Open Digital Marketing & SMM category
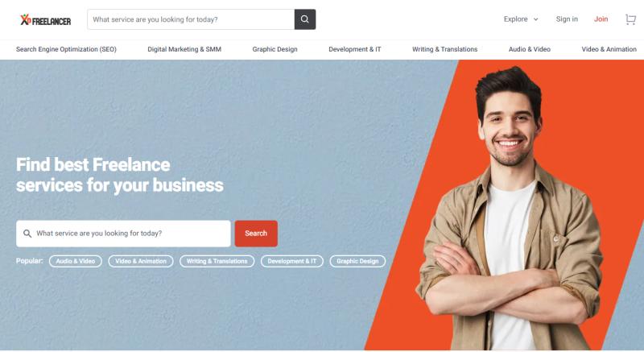Image resolution: width=644 pixels, height=352 pixels. [184, 49]
